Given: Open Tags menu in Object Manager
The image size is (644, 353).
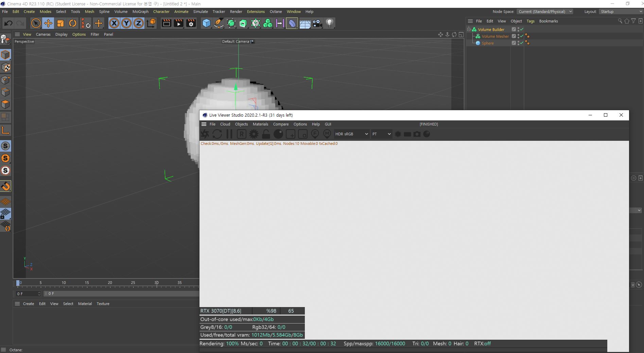Looking at the screenshot, I should [530, 21].
